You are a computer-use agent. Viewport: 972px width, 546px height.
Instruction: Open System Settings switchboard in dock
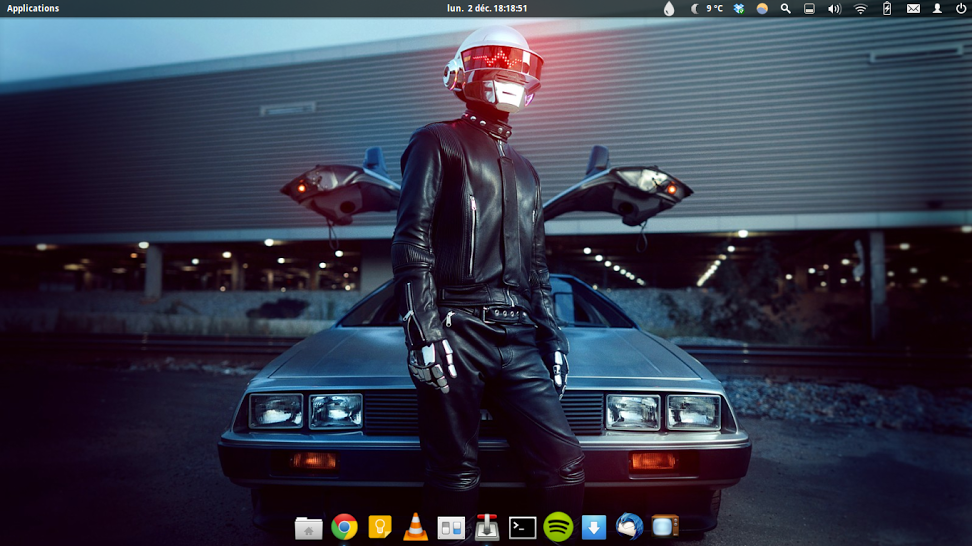(x=451, y=528)
